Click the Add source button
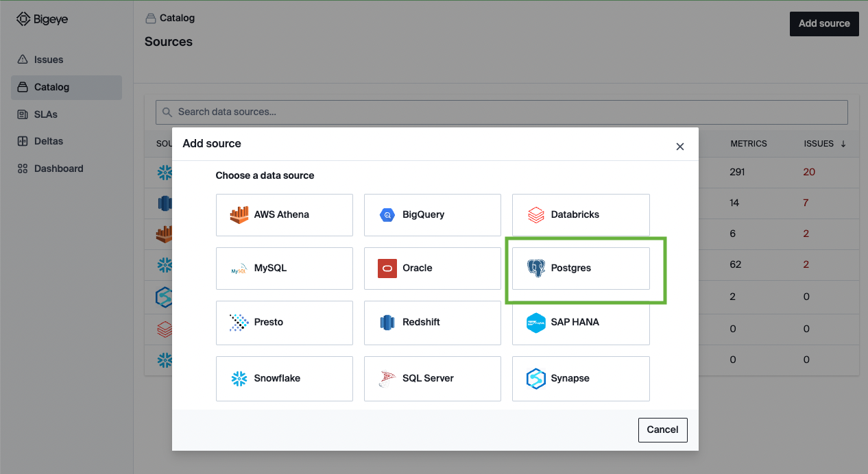 (x=824, y=23)
